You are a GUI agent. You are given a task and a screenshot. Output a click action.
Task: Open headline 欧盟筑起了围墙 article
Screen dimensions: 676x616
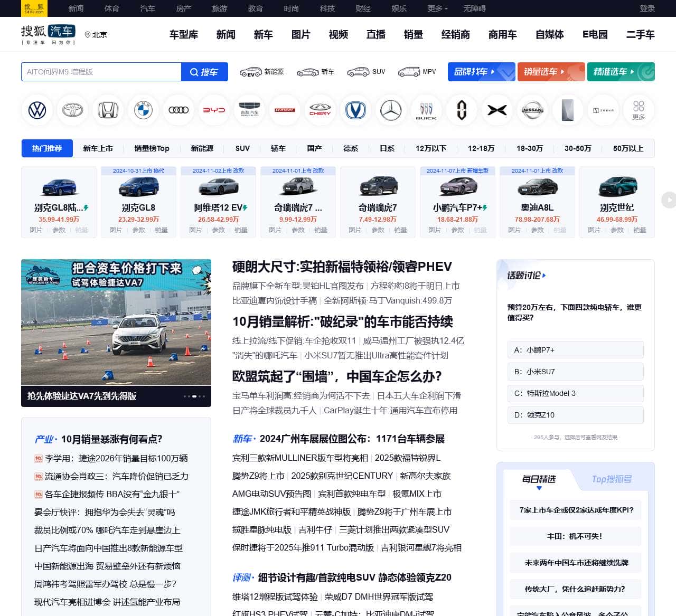(337, 376)
